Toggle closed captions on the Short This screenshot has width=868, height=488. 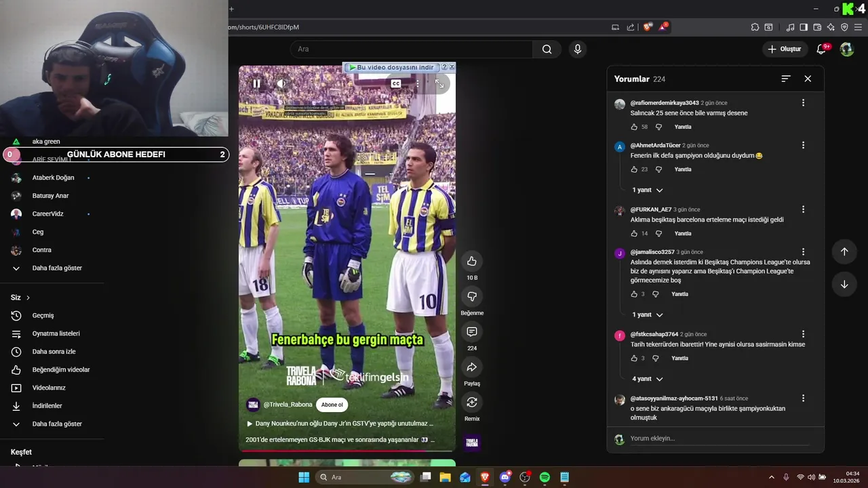[396, 84]
